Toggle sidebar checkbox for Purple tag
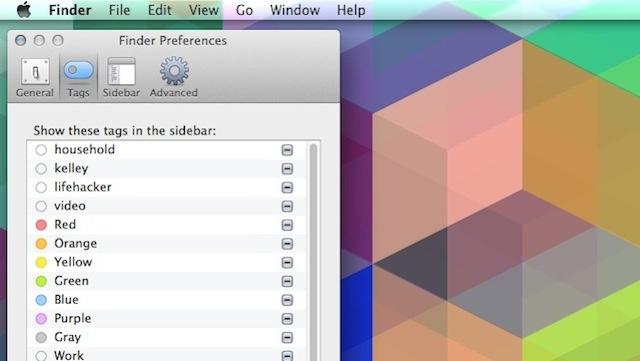This screenshot has width=640, height=361. 287,319
